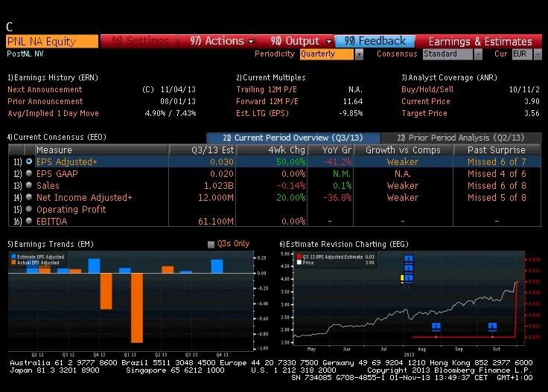Click the YoY Gr column header
This screenshot has height=392, width=548.
pyautogui.click(x=331, y=150)
